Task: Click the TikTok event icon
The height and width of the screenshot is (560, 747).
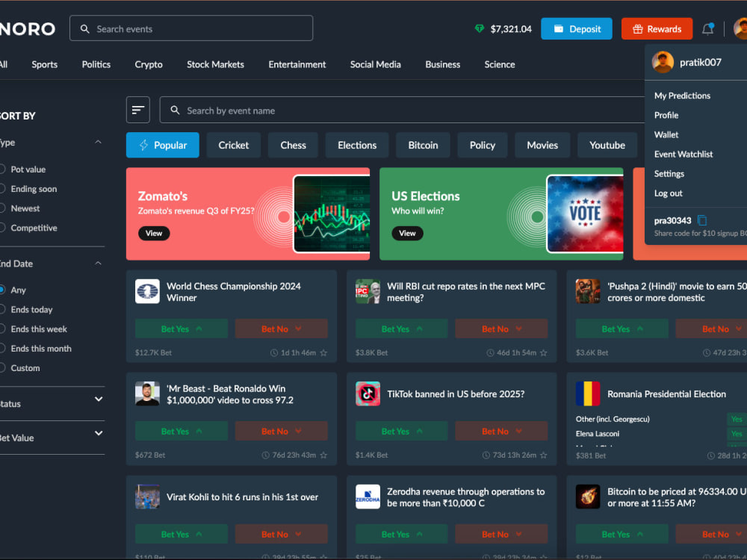Action: (368, 393)
